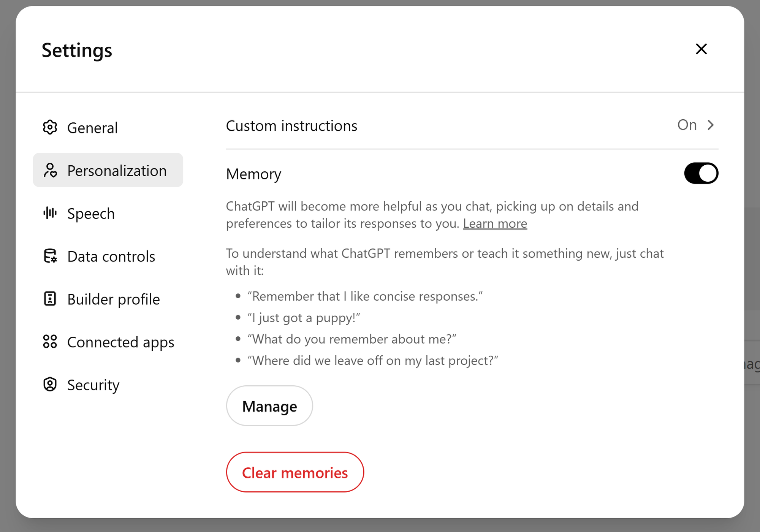Open the Custom instructions row
760x532 pixels.
pos(291,126)
